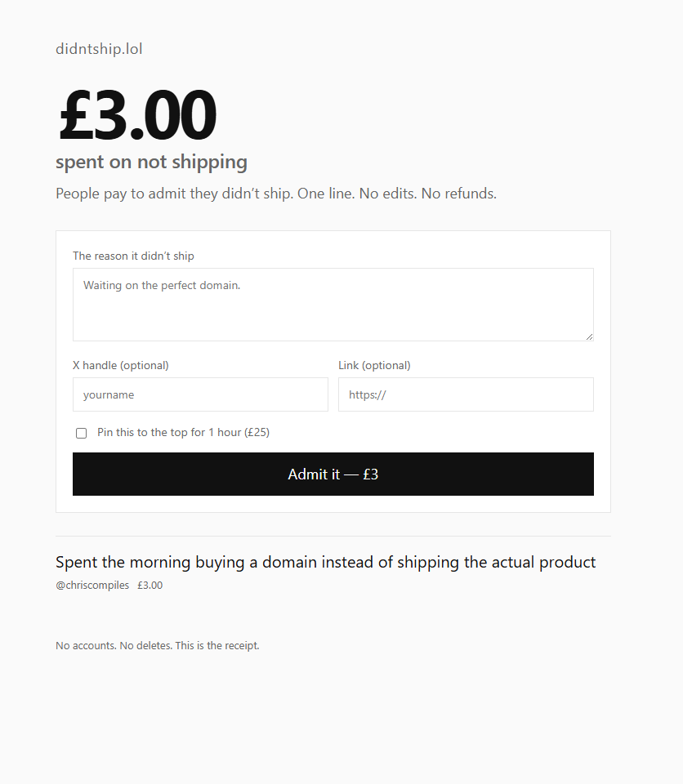Screen dimensions: 683x784
Task: Click the £3.00 amount under the entry
Action: point(150,585)
